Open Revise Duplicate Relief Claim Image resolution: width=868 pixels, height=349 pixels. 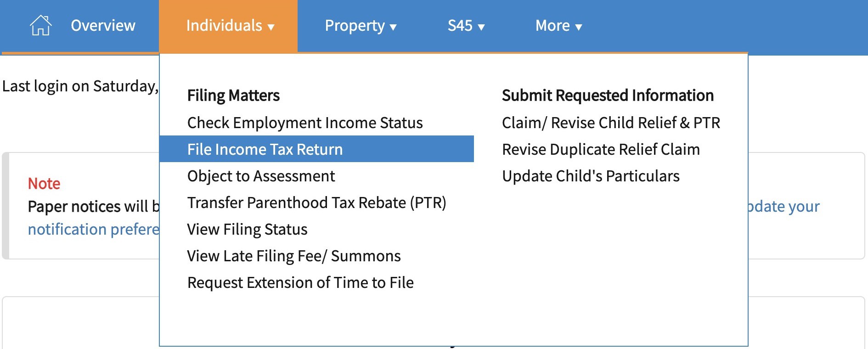[601, 149]
